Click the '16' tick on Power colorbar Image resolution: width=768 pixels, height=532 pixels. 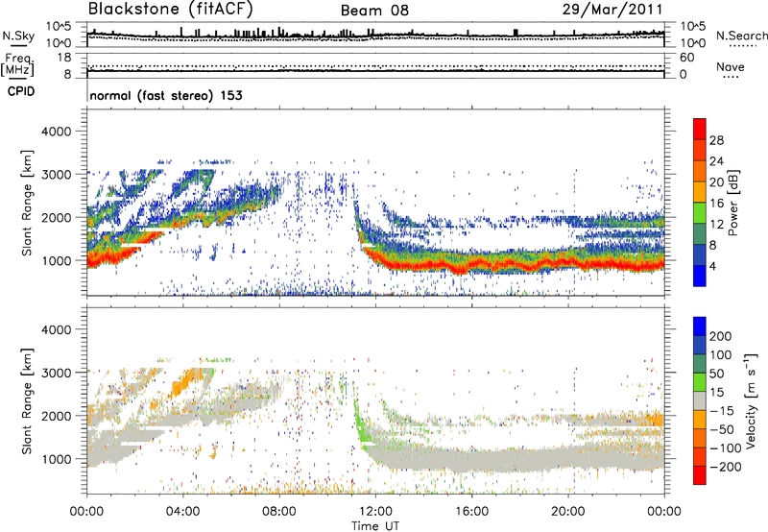coord(716,203)
